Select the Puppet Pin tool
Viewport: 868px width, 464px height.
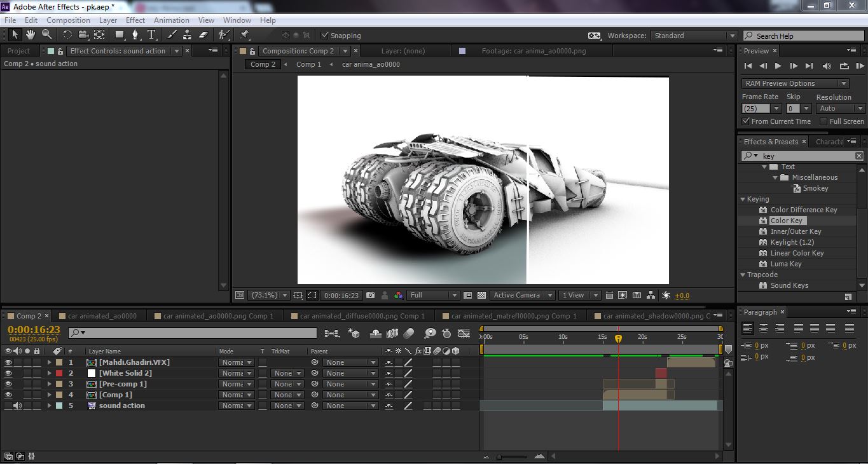pos(244,34)
